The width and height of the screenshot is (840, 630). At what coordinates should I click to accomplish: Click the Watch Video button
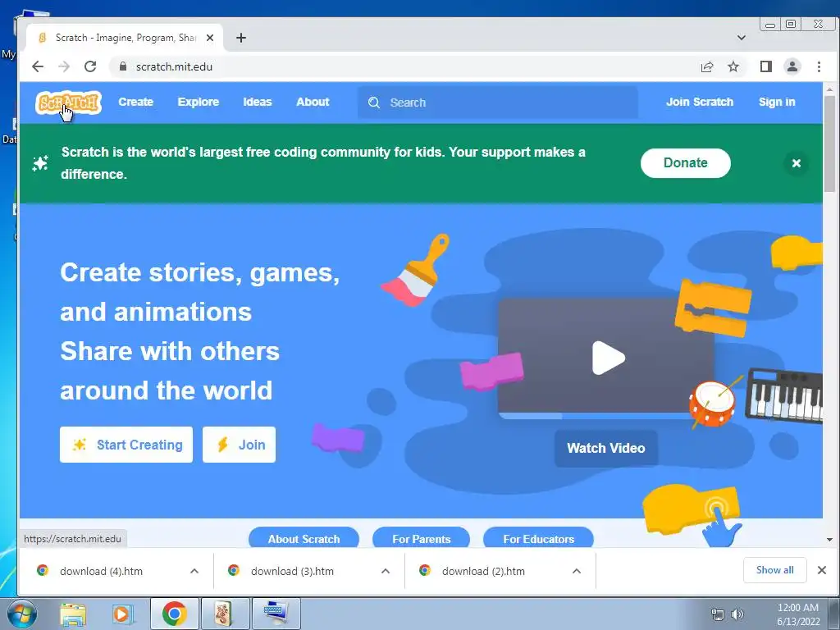[606, 449]
